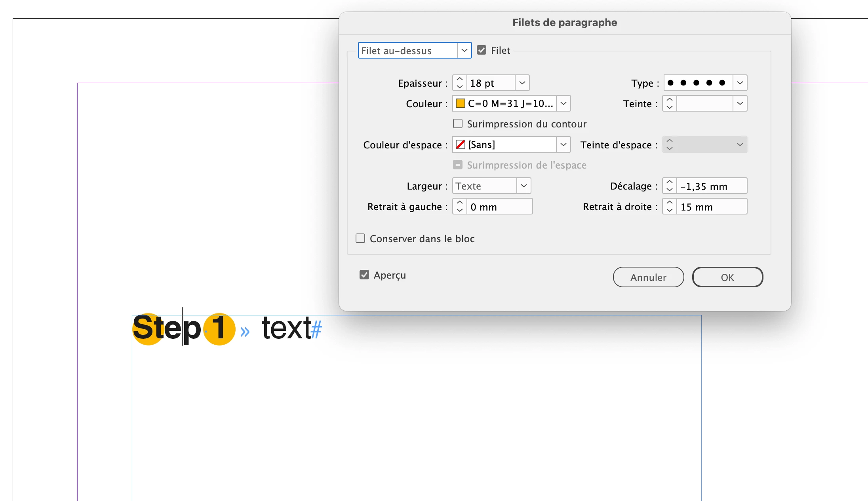Increase Teinte value with up arrow
Viewport: 868px width, 501px height.
click(669, 100)
